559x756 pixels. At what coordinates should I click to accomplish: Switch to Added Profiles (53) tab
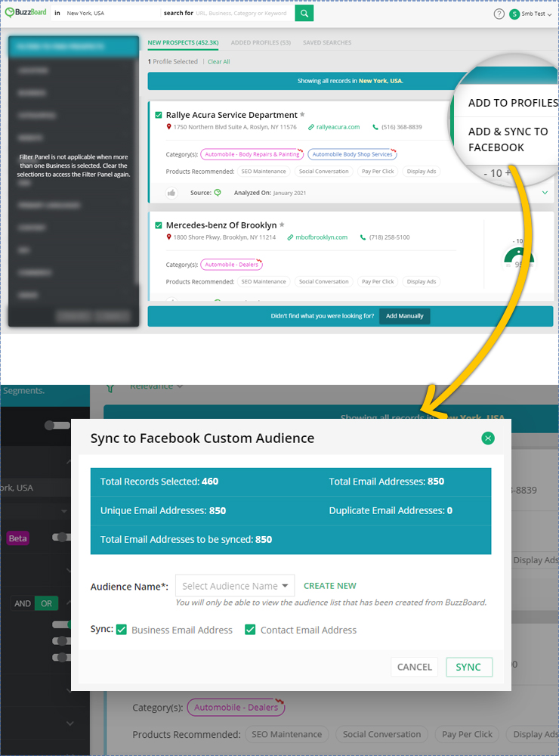pos(261,42)
